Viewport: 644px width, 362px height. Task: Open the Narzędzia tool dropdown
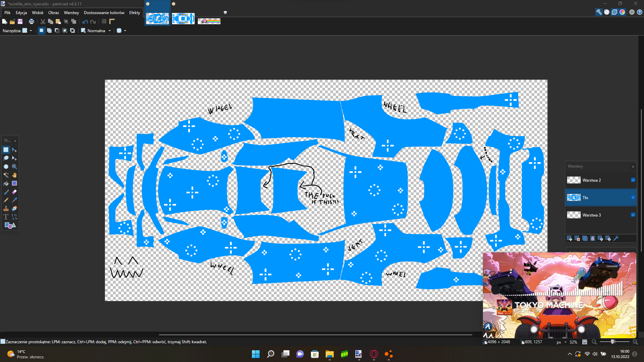(x=31, y=31)
